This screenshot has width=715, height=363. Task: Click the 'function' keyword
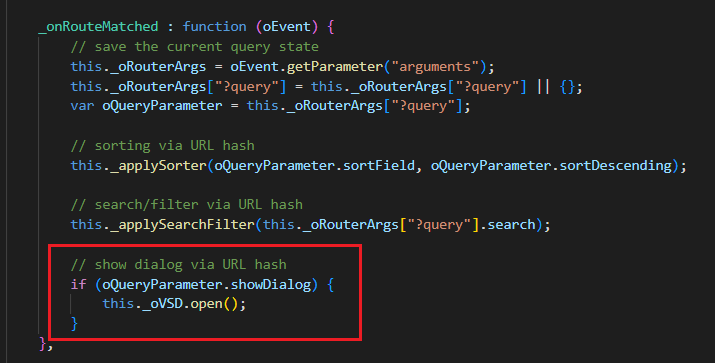click(214, 26)
